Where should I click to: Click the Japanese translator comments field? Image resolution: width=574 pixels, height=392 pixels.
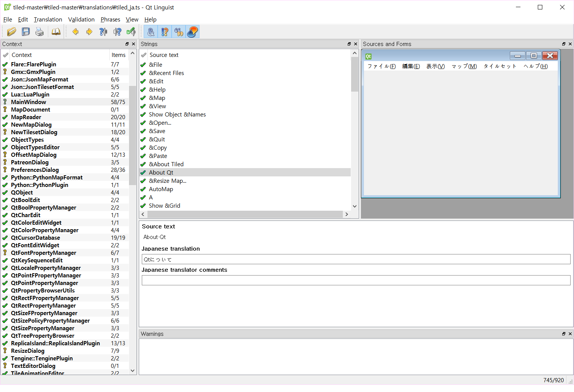[x=356, y=280]
